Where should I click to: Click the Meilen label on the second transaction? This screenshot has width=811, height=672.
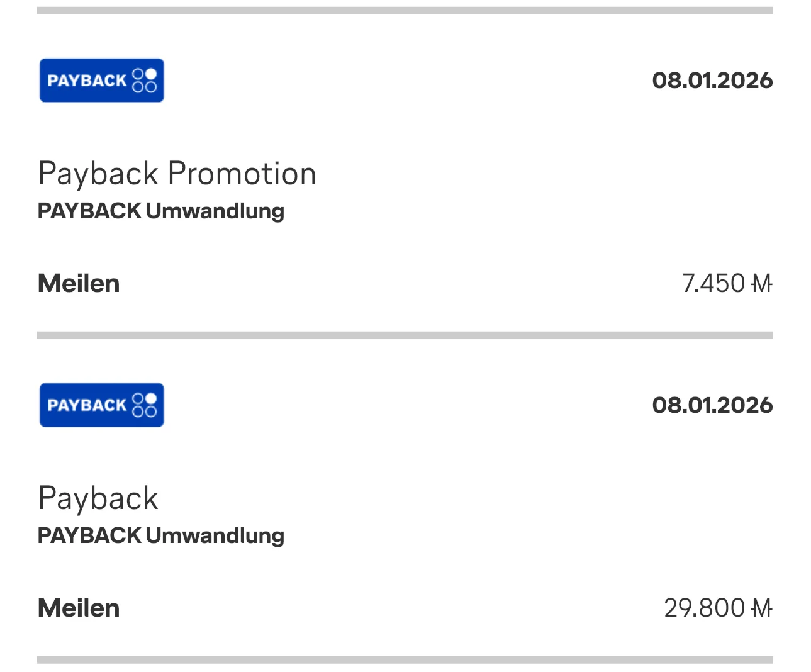[x=78, y=607]
